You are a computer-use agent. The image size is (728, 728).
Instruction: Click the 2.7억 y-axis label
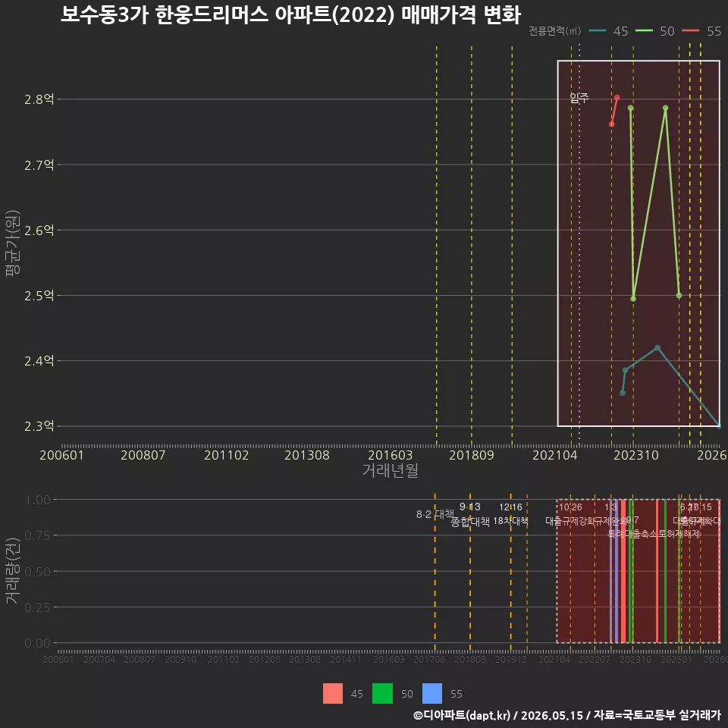[39, 165]
